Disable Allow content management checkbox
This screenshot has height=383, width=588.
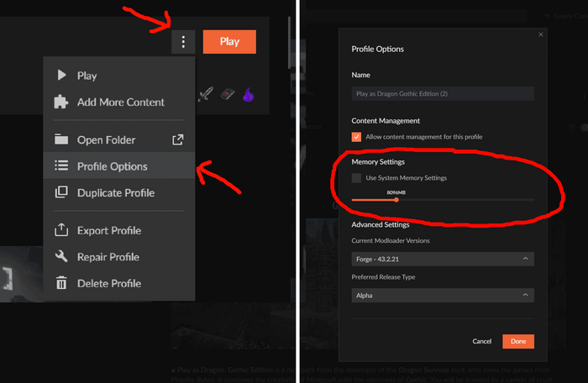coord(357,137)
